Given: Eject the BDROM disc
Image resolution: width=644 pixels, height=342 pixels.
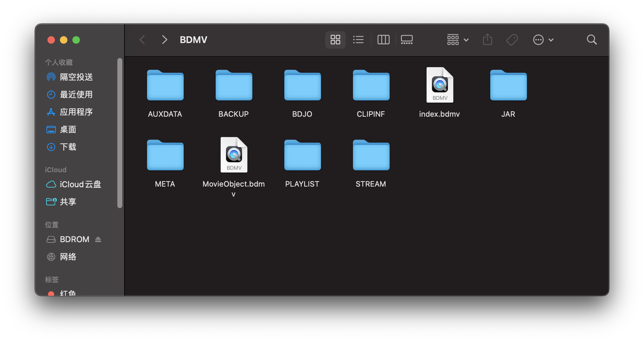Looking at the screenshot, I should pyautogui.click(x=98, y=239).
